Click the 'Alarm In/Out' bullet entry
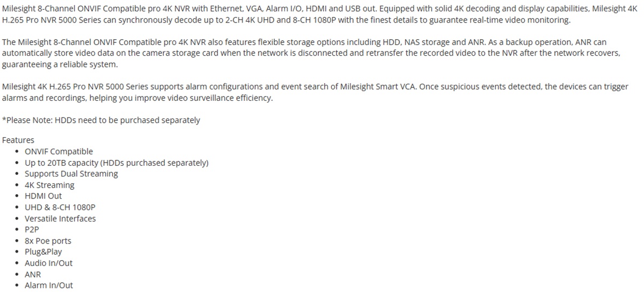 49,285
